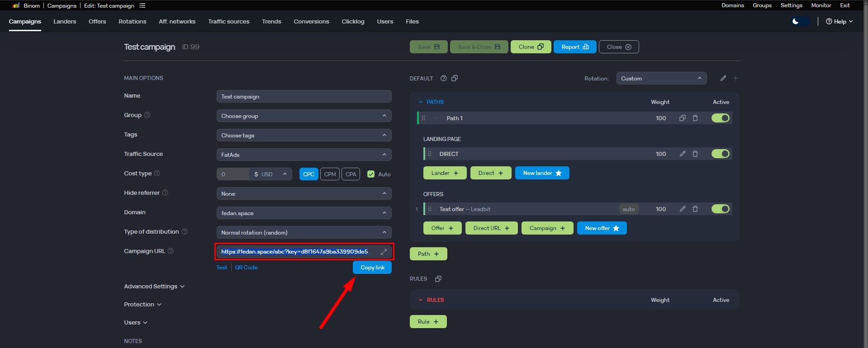Image resolution: width=868 pixels, height=348 pixels.
Task: Open Choose tags dropdown
Action: pos(304,135)
